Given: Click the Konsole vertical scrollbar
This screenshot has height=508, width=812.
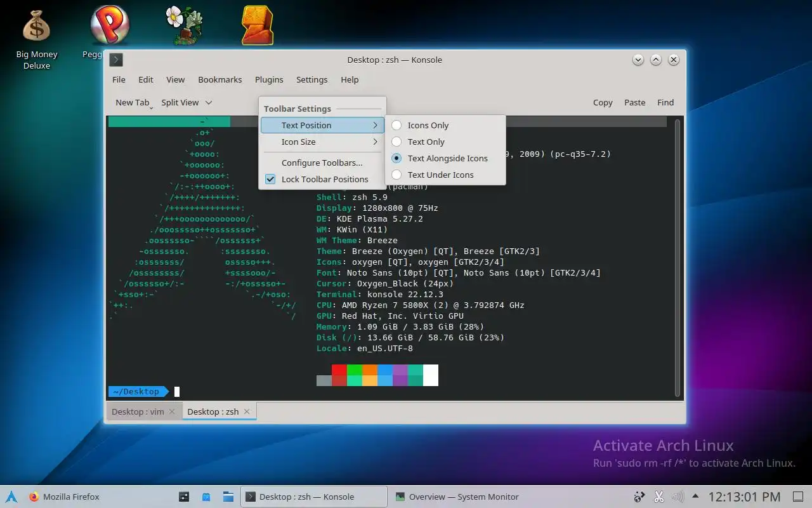Looking at the screenshot, I should tap(678, 257).
